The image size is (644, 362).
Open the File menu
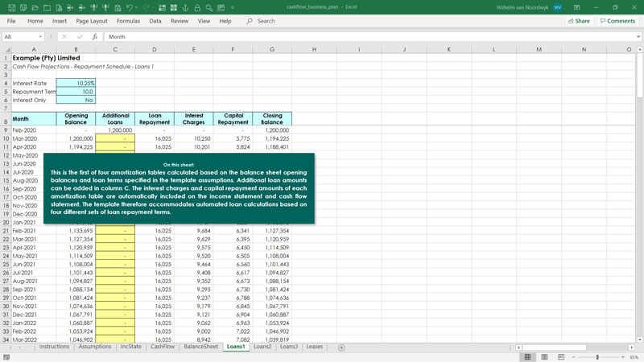(11, 21)
